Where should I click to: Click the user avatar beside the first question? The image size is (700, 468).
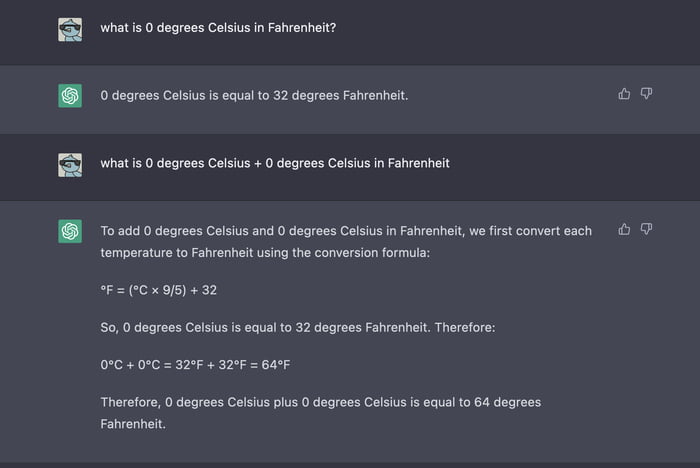pos(70,29)
